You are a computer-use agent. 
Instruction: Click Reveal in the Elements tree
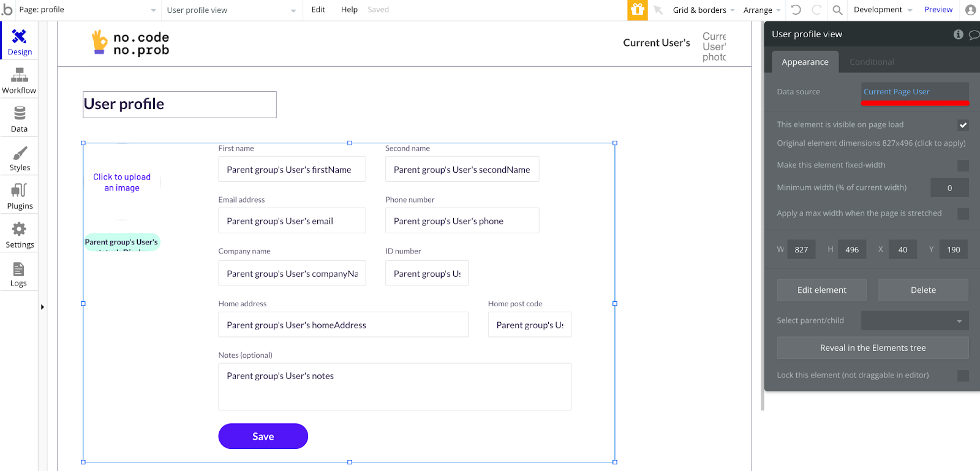[x=873, y=347]
